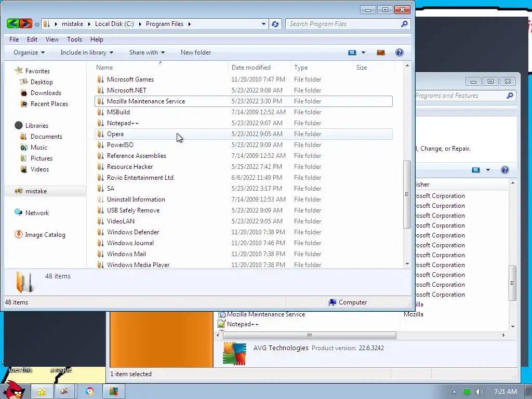
Task: Click the Libraries icon in navigation pane
Action: click(x=19, y=125)
